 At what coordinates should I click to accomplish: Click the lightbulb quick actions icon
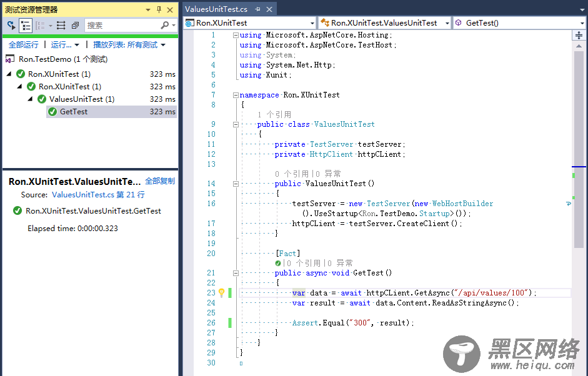[x=222, y=293]
